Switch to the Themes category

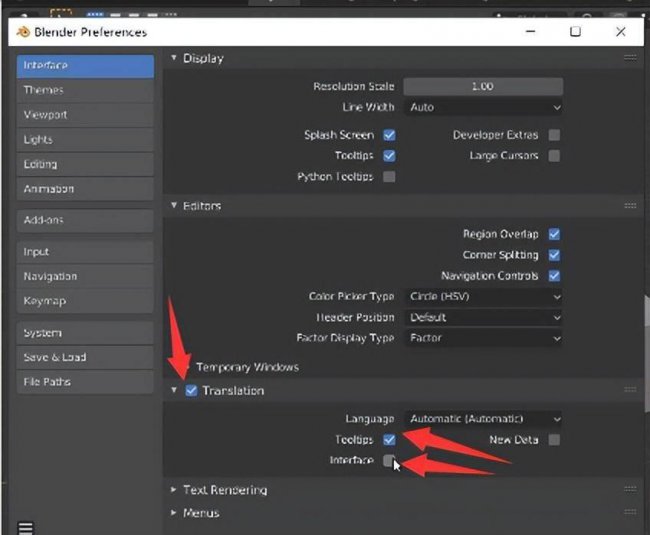(85, 90)
